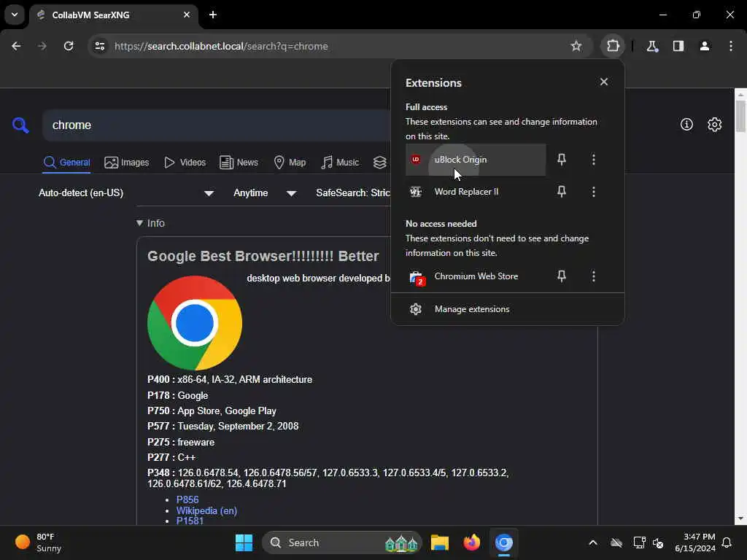Open the tab search dropdown arrow
This screenshot has height=560, width=747.
(15, 15)
